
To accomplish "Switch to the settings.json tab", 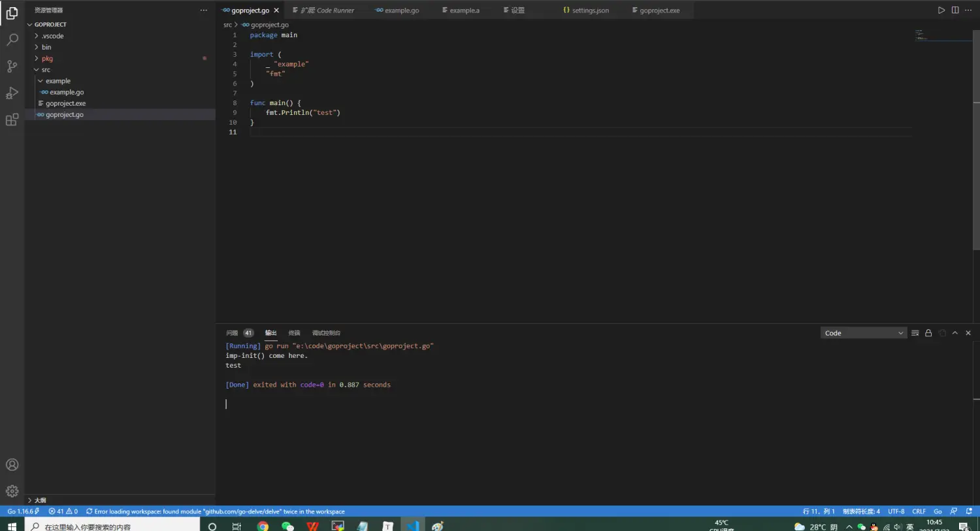I will (586, 10).
